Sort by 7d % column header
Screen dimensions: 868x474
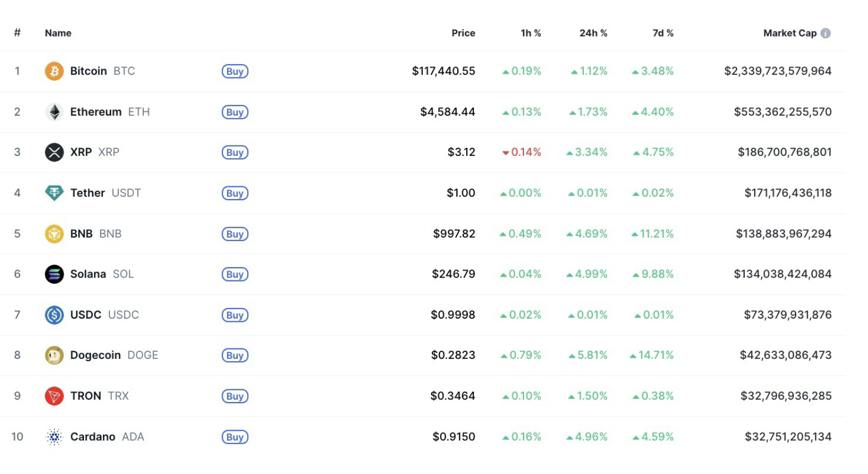tap(662, 33)
